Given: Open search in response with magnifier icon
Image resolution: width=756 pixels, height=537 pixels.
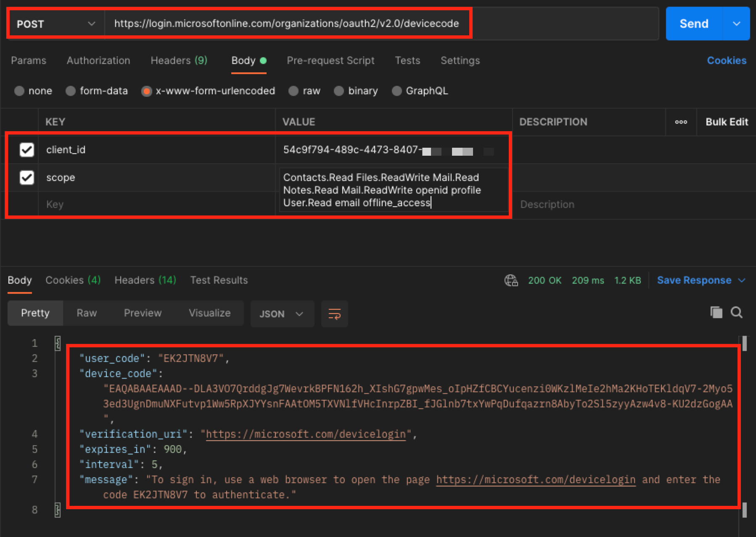Looking at the screenshot, I should (736, 312).
